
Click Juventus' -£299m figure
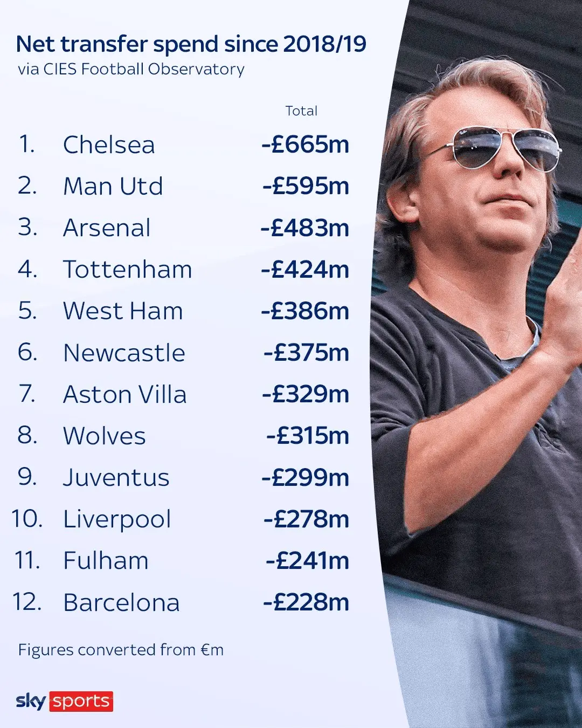click(x=306, y=477)
